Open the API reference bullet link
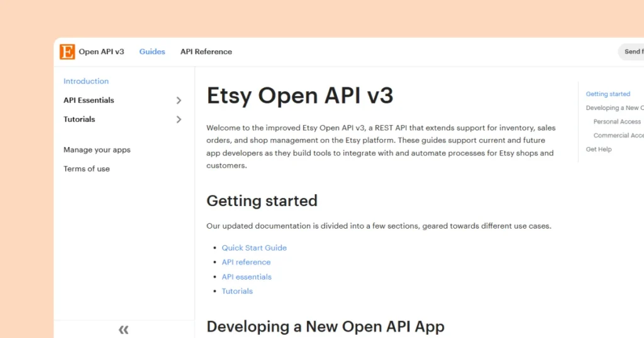Viewport: 644px width, 338px height. tap(246, 262)
